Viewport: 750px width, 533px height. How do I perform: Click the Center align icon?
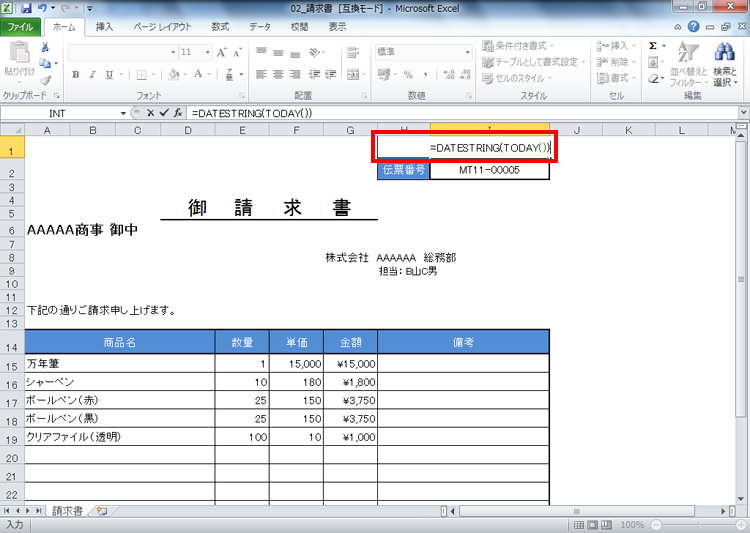(278, 74)
